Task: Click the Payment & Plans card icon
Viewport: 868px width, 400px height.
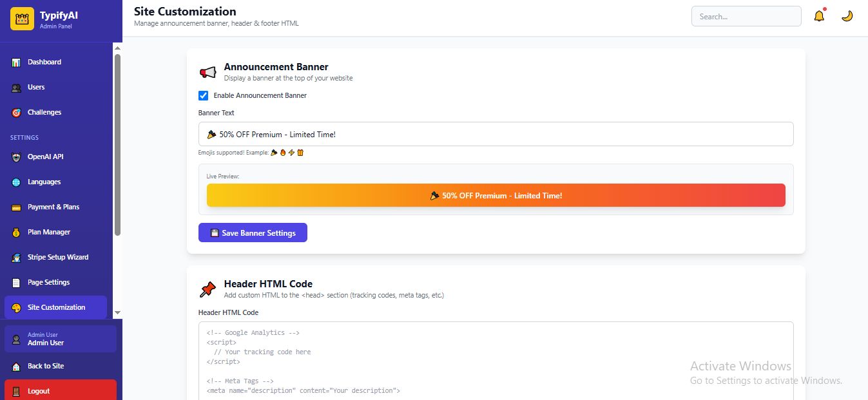Action: click(16, 207)
